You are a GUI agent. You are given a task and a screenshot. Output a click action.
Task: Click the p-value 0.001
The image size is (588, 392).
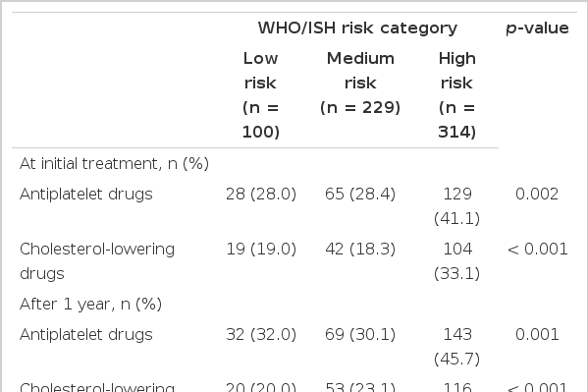[537, 335]
